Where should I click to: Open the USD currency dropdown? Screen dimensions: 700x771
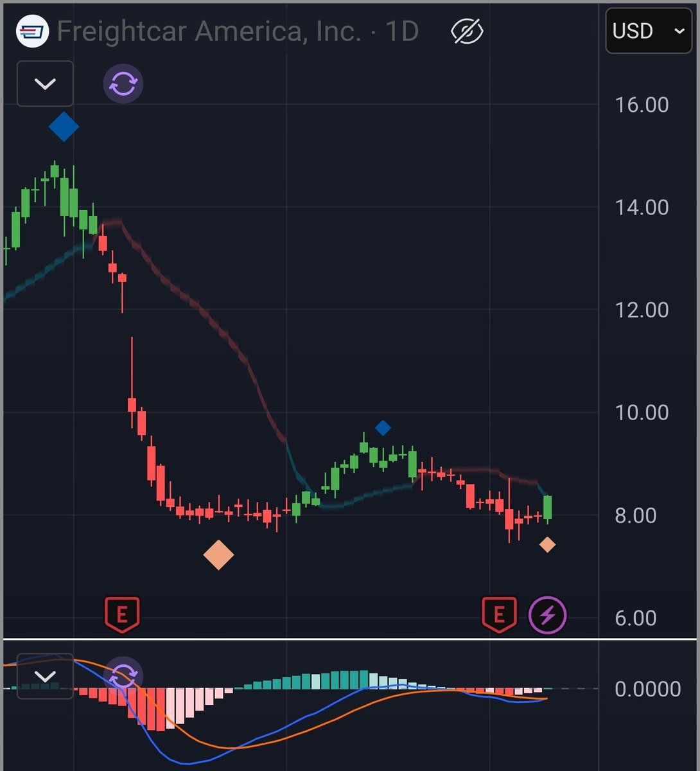point(650,31)
